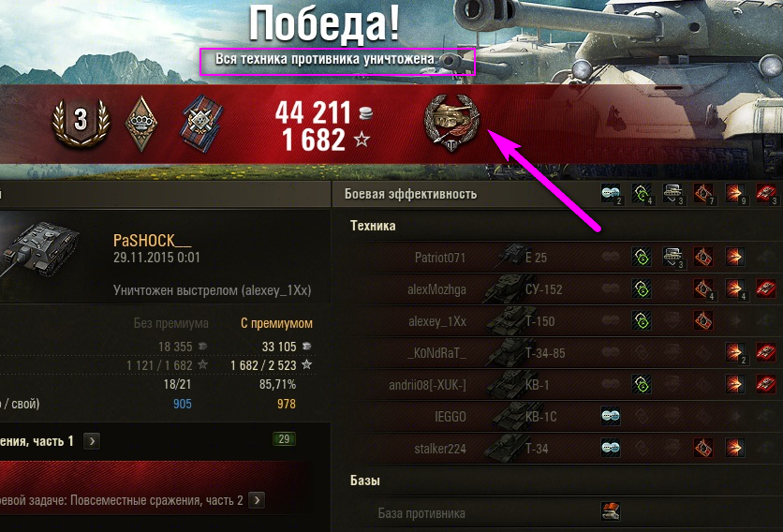The width and height of the screenshot is (783, 532).
Task: Click the С премиумом column header
Action: (276, 323)
